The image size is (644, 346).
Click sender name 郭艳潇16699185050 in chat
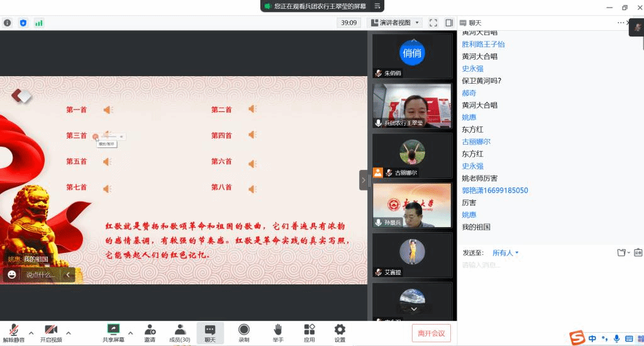coord(495,191)
